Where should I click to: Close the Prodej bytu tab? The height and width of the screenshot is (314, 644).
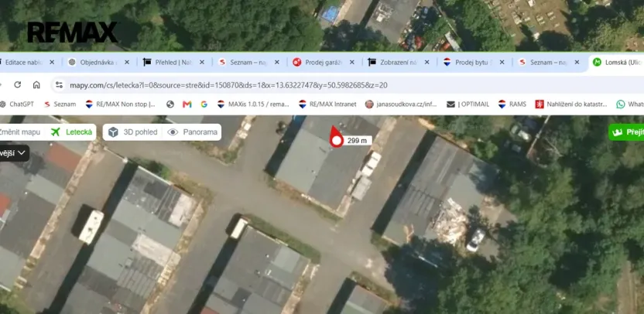click(502, 63)
